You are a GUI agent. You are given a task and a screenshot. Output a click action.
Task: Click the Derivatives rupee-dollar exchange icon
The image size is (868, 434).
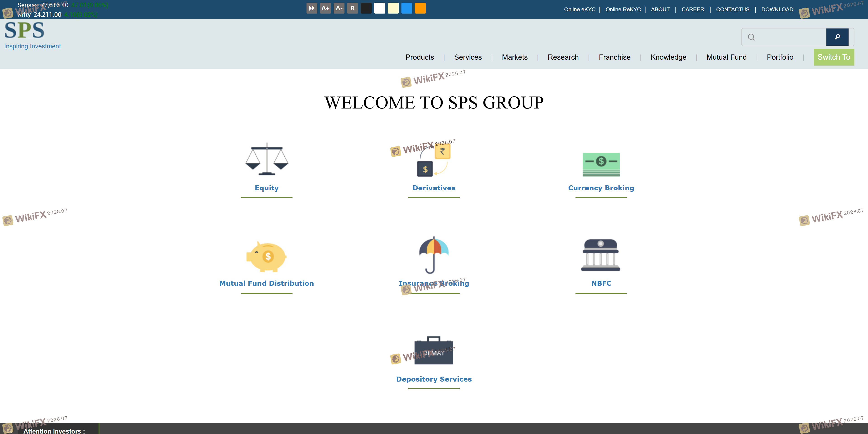tap(434, 160)
